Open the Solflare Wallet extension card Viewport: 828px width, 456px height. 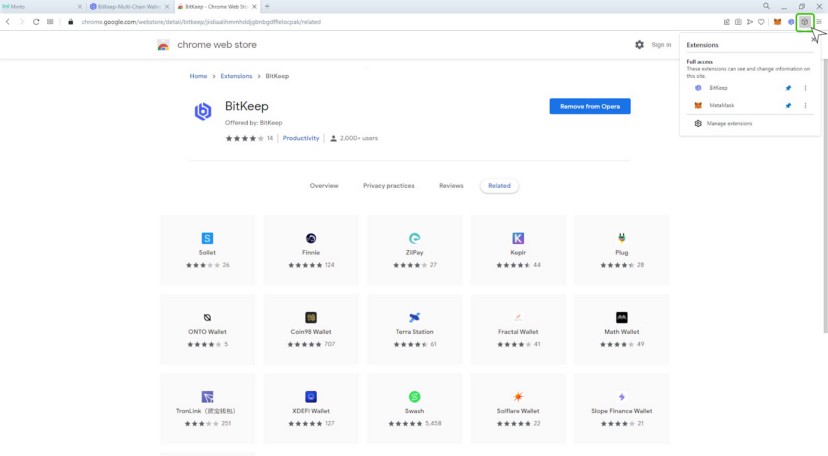(x=518, y=408)
